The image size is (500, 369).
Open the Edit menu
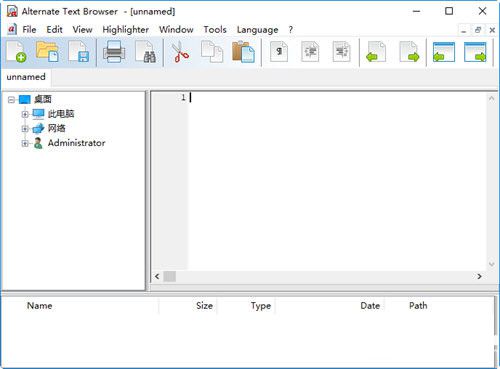coord(54,30)
